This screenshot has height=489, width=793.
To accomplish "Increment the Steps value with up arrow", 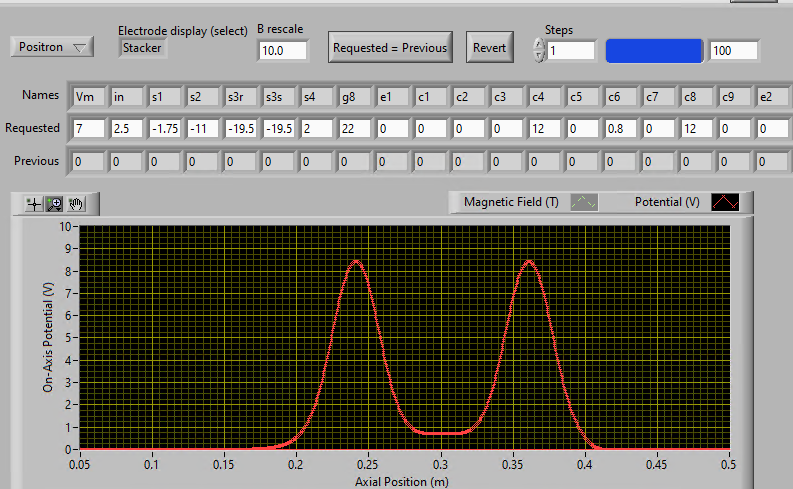I will point(540,44).
